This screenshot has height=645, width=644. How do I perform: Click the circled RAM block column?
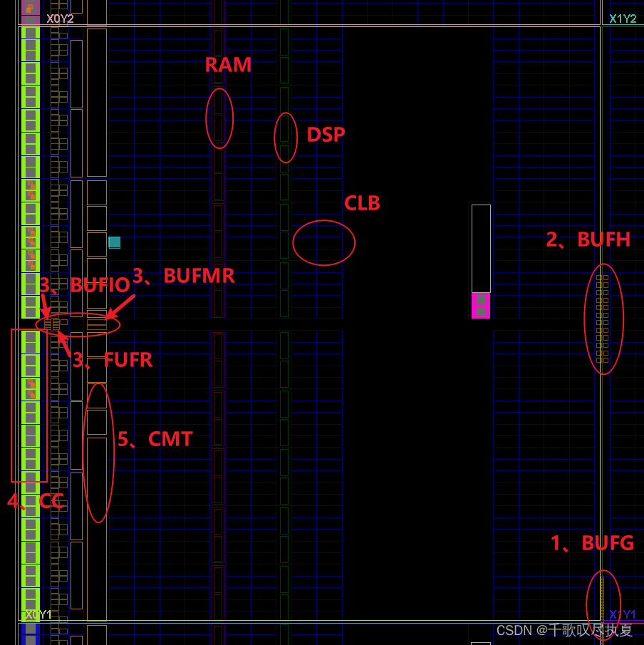pyautogui.click(x=219, y=118)
